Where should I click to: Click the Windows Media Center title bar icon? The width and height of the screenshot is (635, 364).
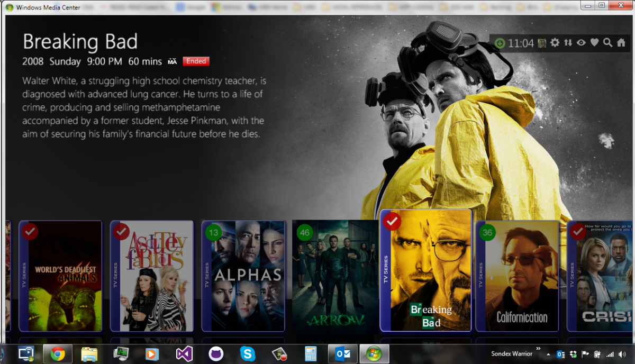(10, 8)
